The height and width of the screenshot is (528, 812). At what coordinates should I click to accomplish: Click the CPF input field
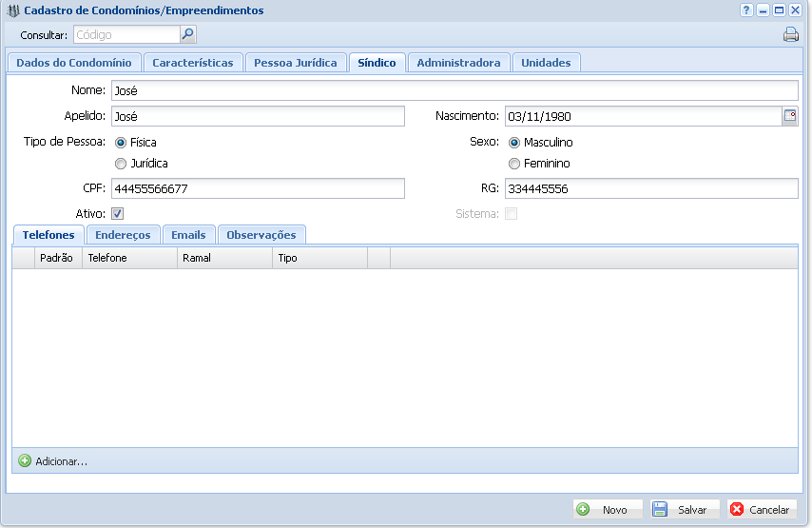pyautogui.click(x=257, y=188)
